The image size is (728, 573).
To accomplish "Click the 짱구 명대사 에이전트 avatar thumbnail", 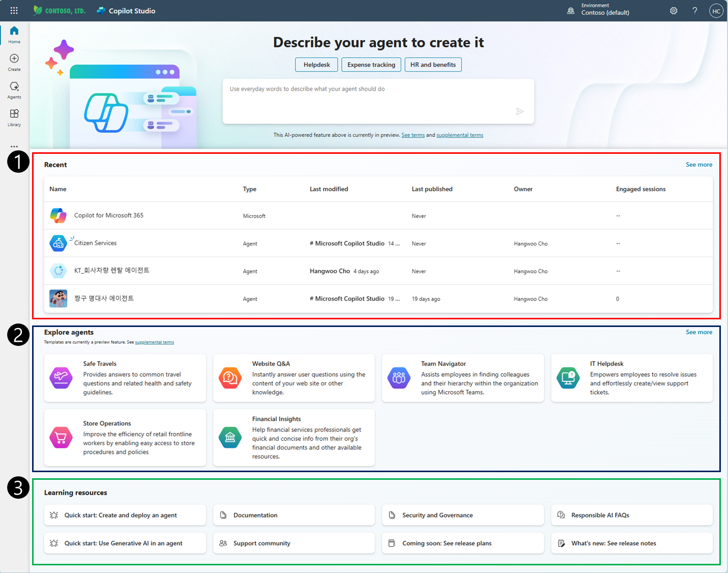I will coord(58,298).
